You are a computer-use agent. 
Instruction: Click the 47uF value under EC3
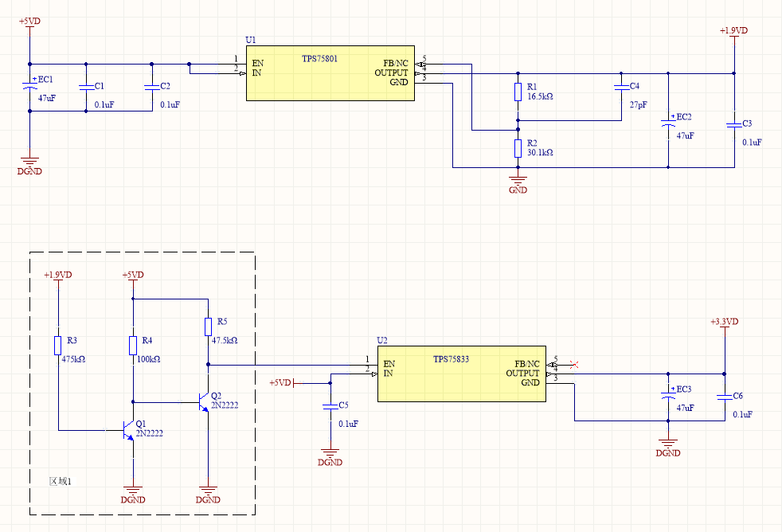pos(686,409)
